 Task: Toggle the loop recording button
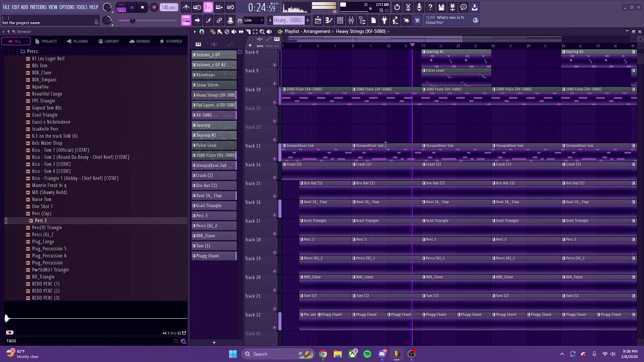[x=230, y=8]
